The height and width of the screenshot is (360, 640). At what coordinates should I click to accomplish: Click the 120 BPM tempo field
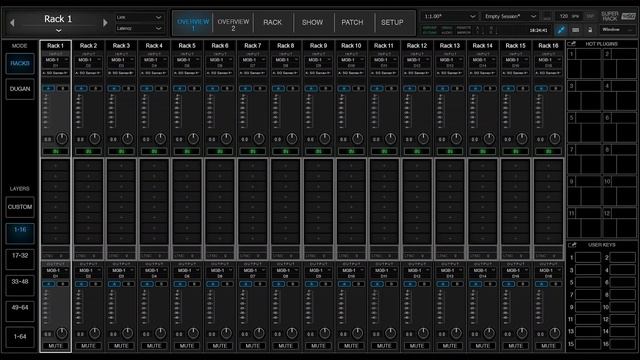[568, 16]
